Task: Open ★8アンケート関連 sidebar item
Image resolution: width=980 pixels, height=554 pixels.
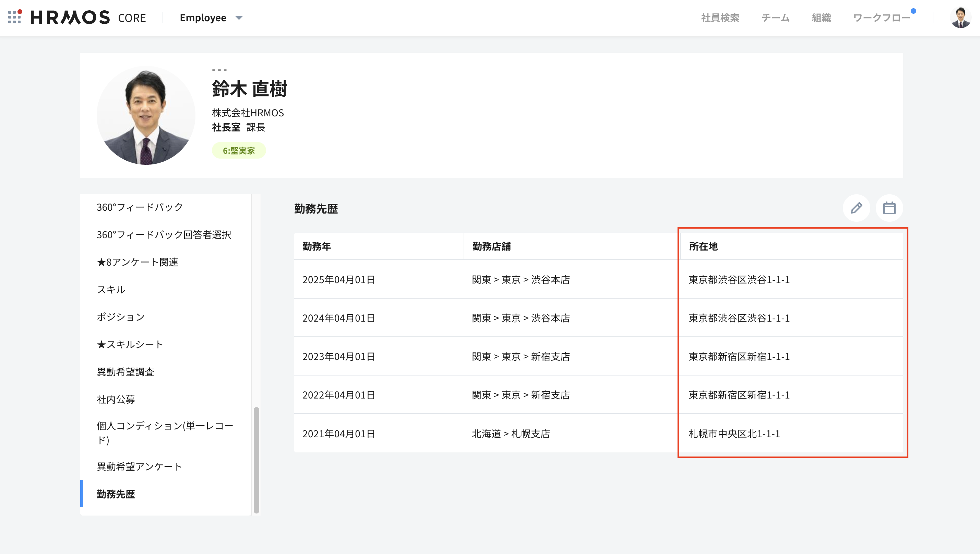Action: coord(138,262)
